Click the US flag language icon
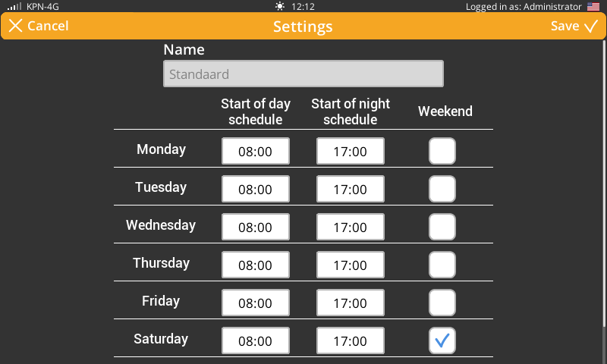Image resolution: width=607 pixels, height=364 pixels. [x=593, y=6]
